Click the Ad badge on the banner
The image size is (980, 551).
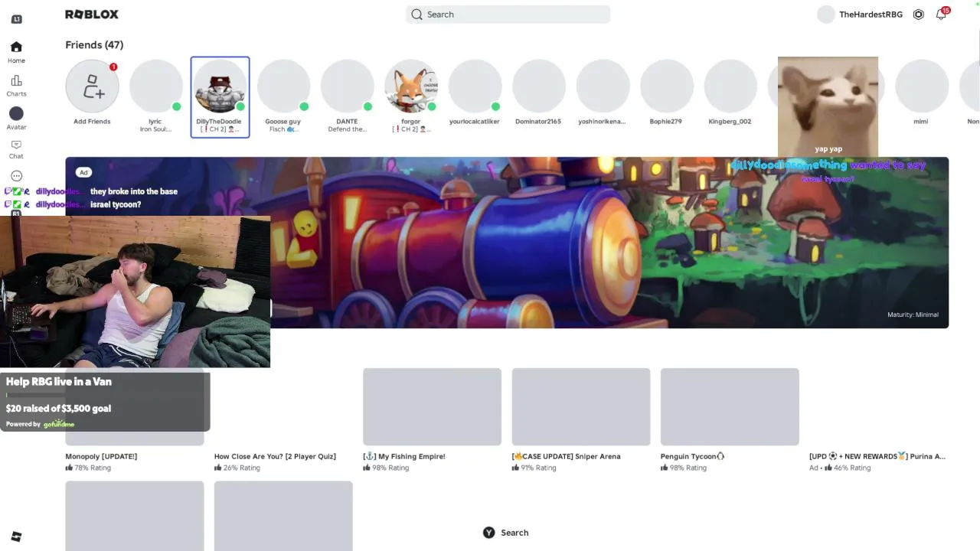click(x=83, y=172)
